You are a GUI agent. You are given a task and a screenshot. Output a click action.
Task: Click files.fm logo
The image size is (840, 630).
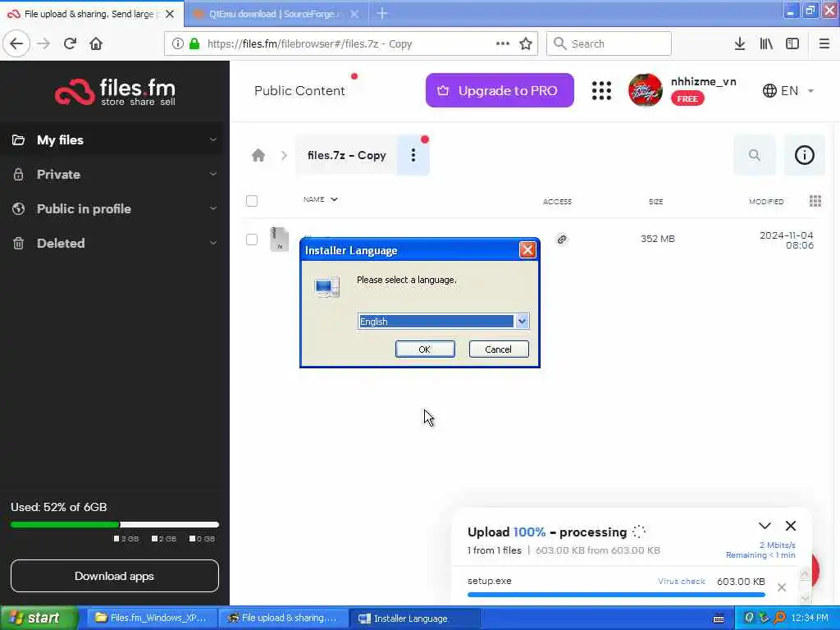pos(115,92)
